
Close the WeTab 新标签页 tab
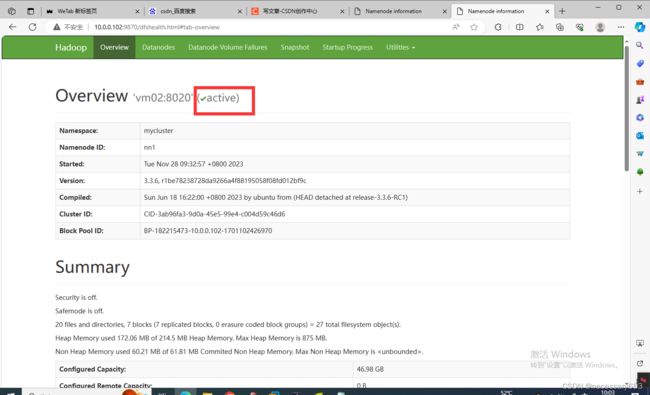click(x=137, y=12)
